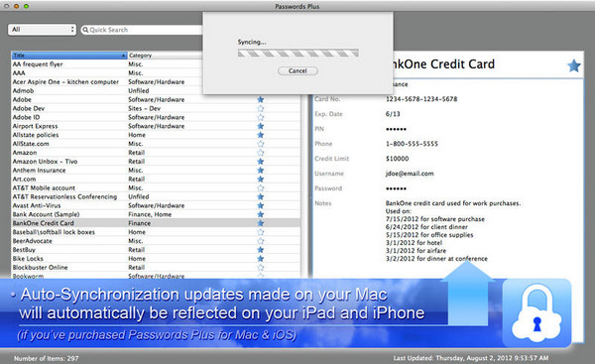Click star icon for Avast Anti-Virus row
Image resolution: width=595 pixels, height=364 pixels.
(260, 205)
